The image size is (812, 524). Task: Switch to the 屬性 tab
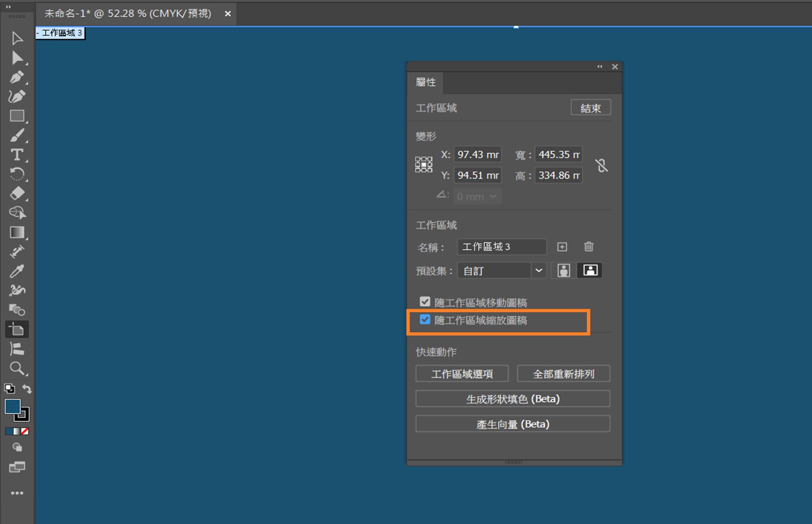pyautogui.click(x=425, y=82)
